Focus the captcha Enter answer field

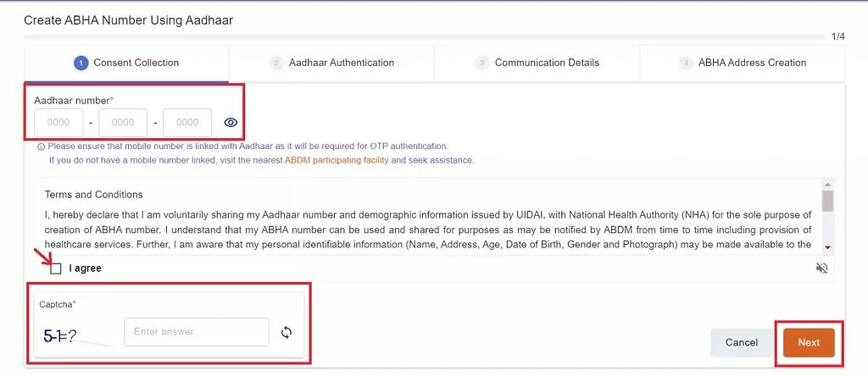pos(197,332)
